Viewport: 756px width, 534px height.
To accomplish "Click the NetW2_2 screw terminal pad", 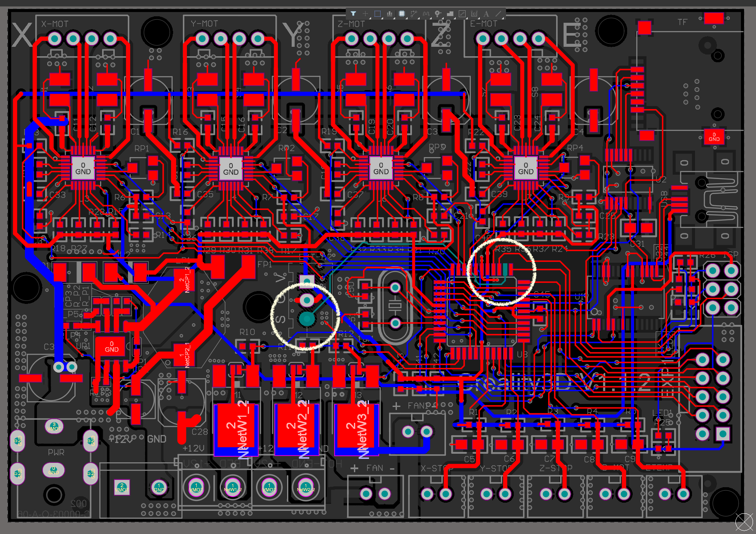I will [x=306, y=487].
